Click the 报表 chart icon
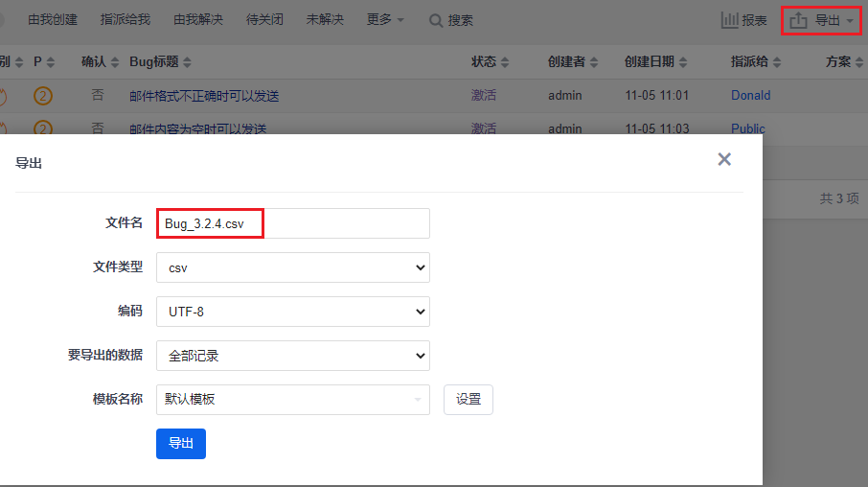The image size is (868, 487). coord(730,20)
